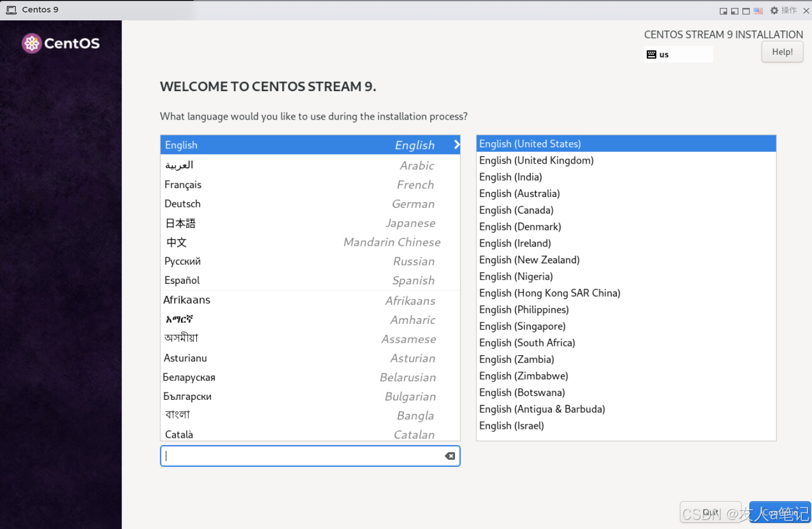Select Deutsch German language

310,204
